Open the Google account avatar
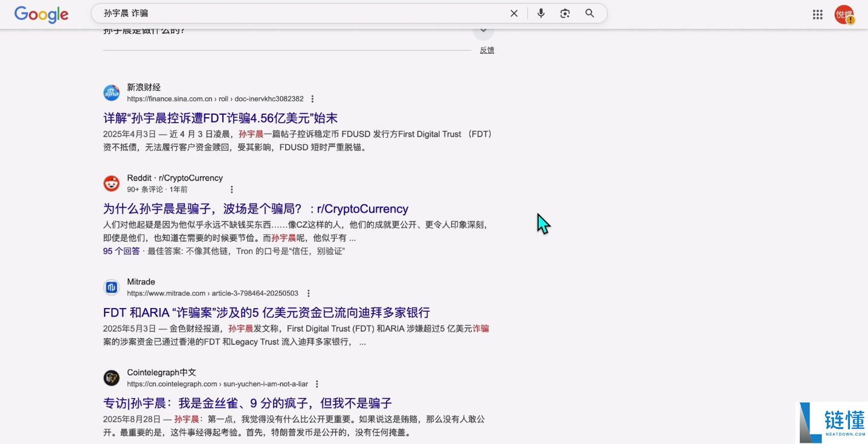The width and height of the screenshot is (868, 444). (x=844, y=14)
